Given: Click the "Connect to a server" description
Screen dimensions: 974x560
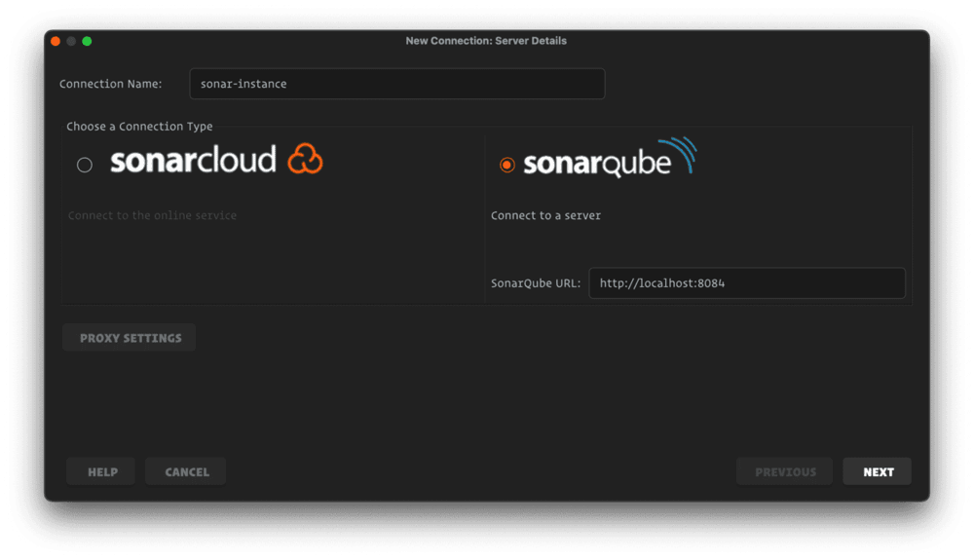Looking at the screenshot, I should pos(545,215).
